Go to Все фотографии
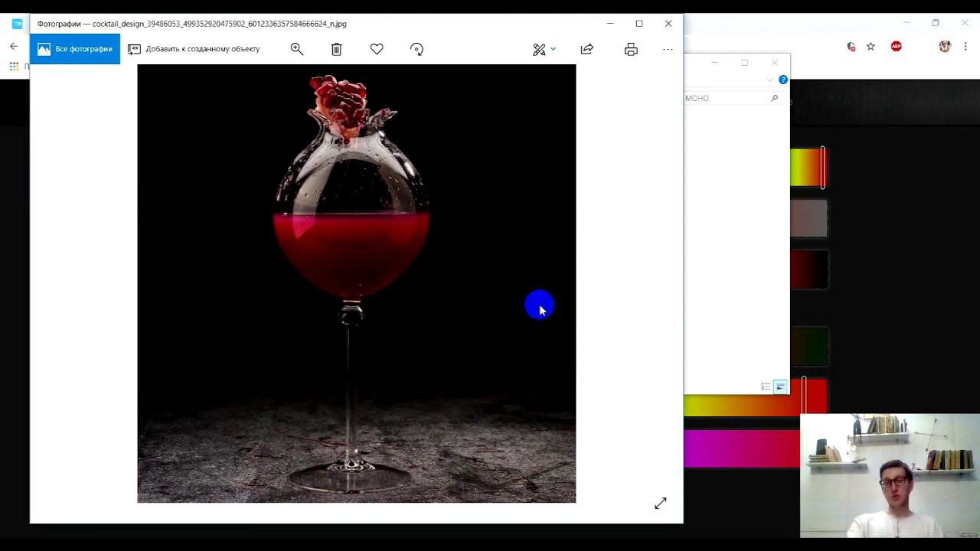The height and width of the screenshot is (551, 980). point(75,49)
